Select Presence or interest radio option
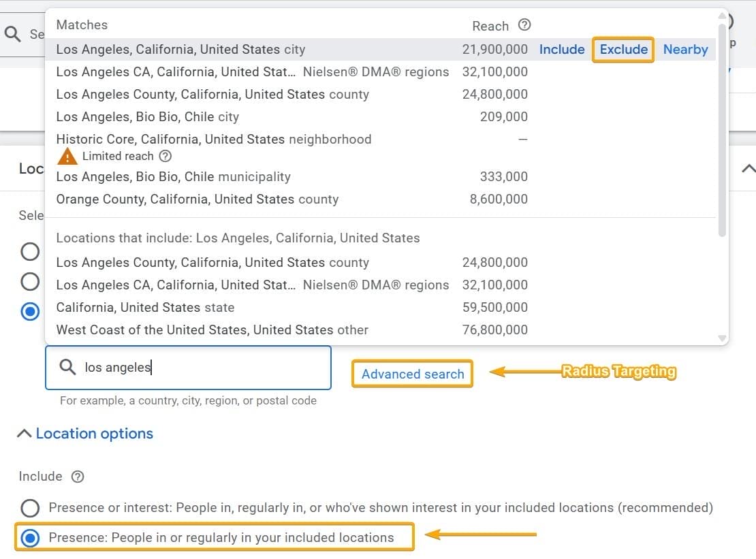Image resolution: width=756 pixels, height=559 pixels. tap(30, 508)
